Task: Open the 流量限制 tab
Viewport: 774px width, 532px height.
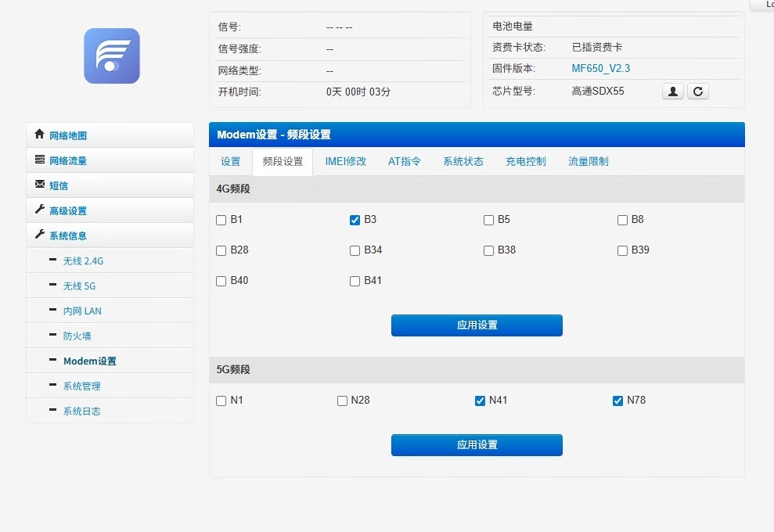Action: [588, 162]
